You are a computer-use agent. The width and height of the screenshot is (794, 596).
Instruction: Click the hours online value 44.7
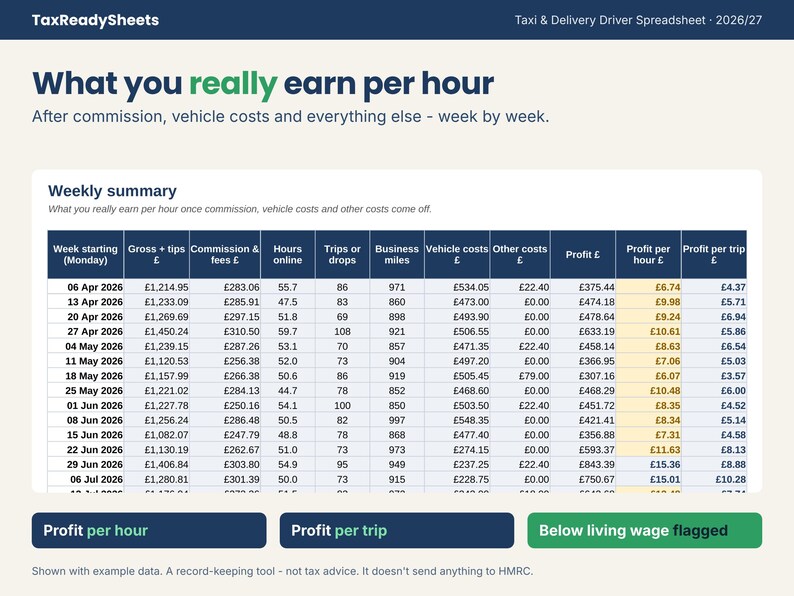click(x=288, y=390)
